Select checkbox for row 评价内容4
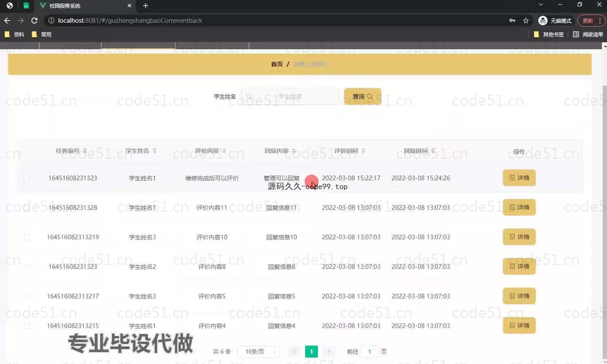Screen dimensions: 607x364 (27, 326)
